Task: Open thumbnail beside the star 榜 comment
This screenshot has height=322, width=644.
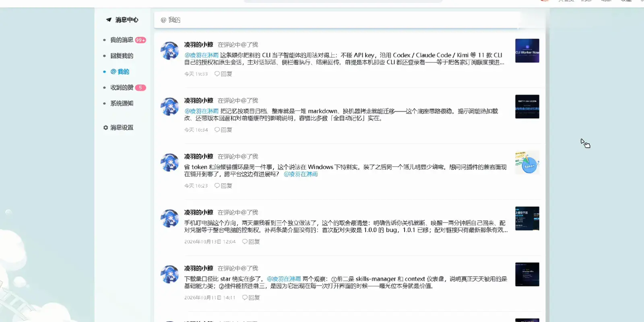Action: [527, 275]
